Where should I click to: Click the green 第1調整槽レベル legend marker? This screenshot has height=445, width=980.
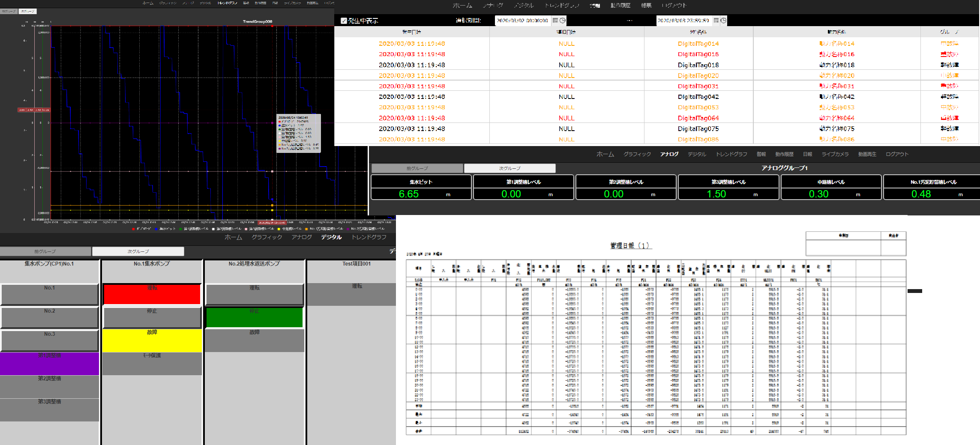(180, 229)
